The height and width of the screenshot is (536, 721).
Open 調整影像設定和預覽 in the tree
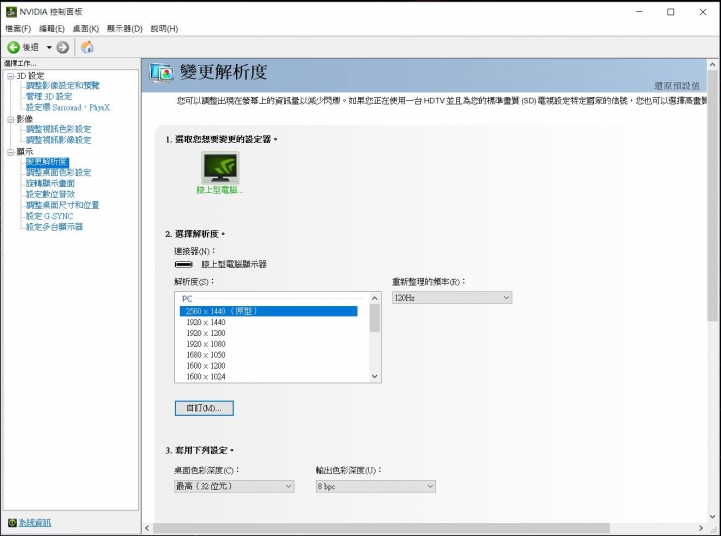click(63, 86)
